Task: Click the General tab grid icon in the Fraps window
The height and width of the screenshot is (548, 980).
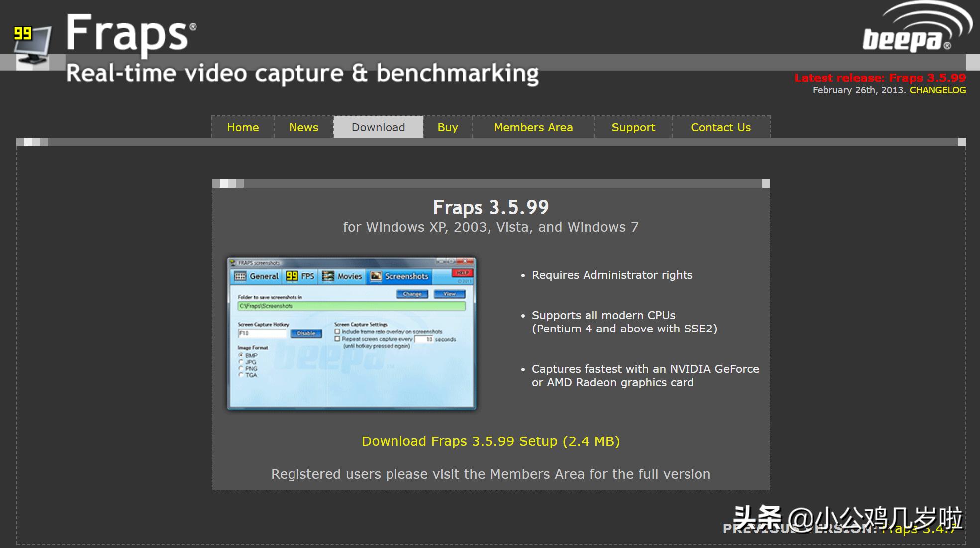Action: (x=240, y=276)
